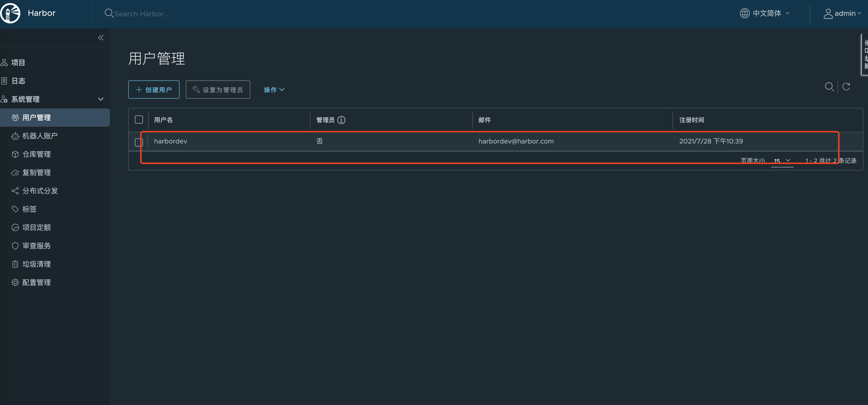Image resolution: width=868 pixels, height=405 pixels.
Task: Click the Harbor title text
Action: coord(41,13)
